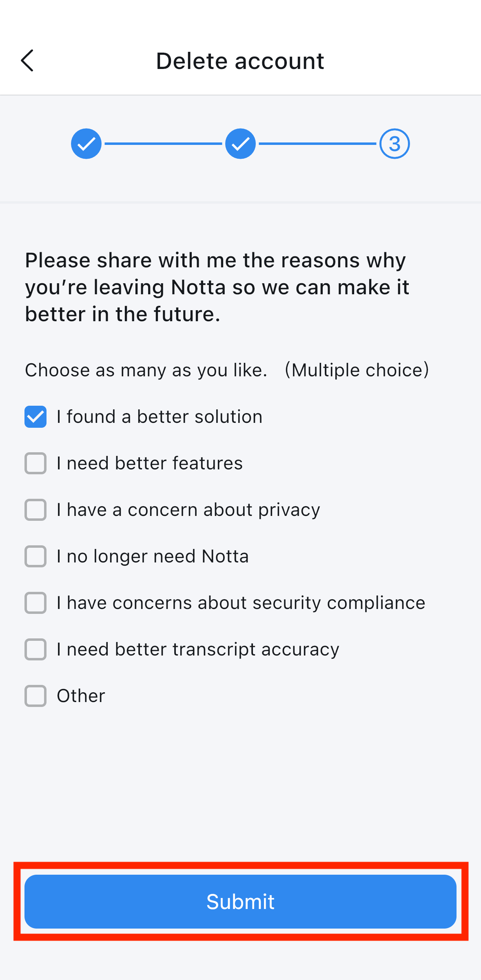Enable 'I have a concern about privacy'

tap(35, 510)
